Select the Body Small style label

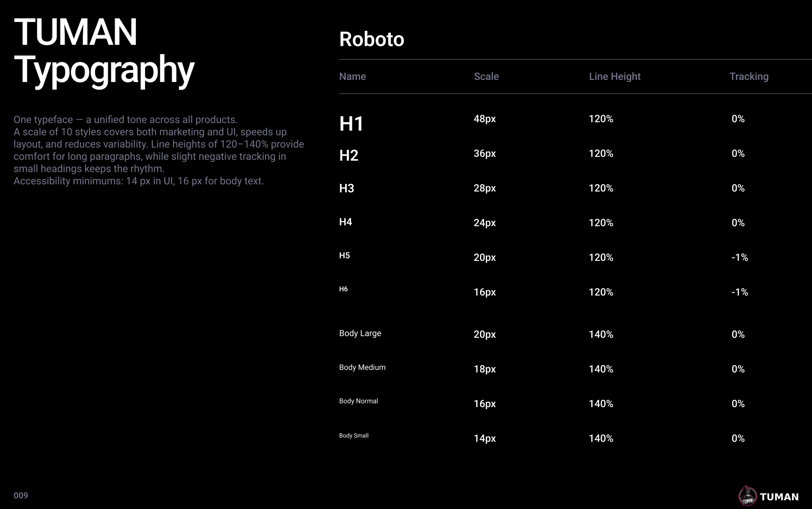[x=354, y=435]
